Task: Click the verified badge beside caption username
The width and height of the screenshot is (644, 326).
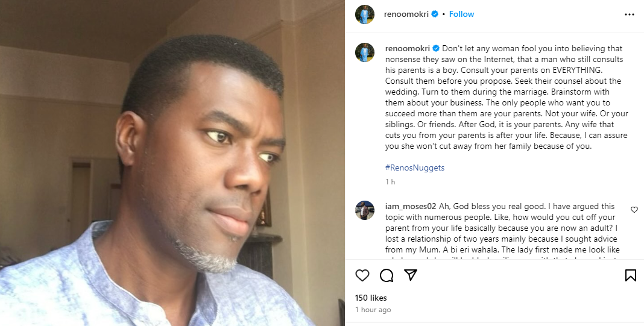Action: tap(436, 48)
